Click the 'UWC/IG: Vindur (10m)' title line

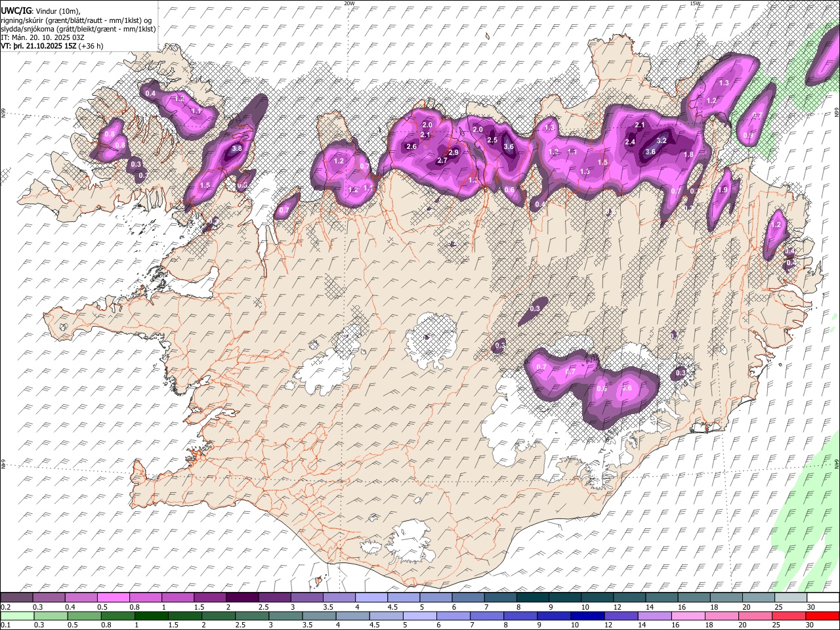41,11
